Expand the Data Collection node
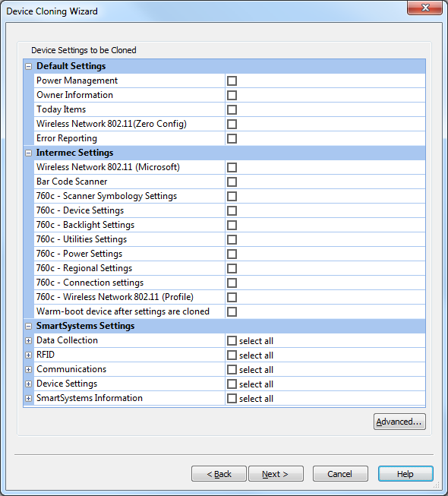This screenshot has width=448, height=496. pyautogui.click(x=28, y=341)
